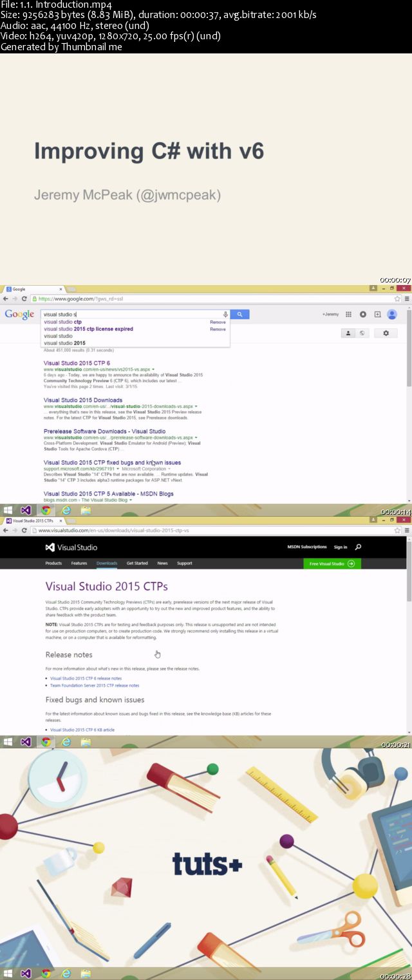Open Chrome on taskbar below the CTPs page

pyautogui.click(x=46, y=742)
